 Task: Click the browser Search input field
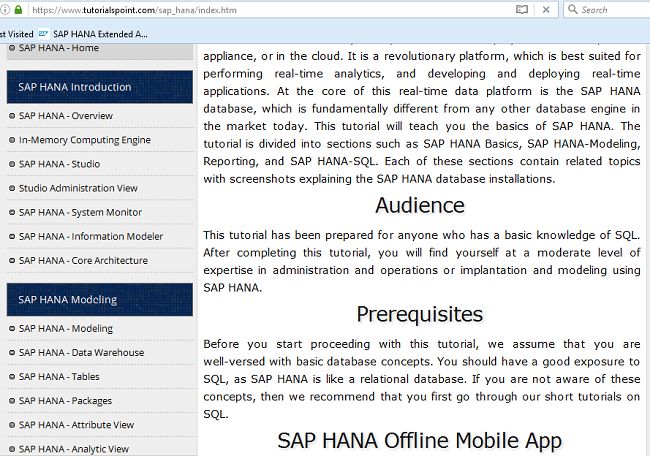click(x=612, y=10)
